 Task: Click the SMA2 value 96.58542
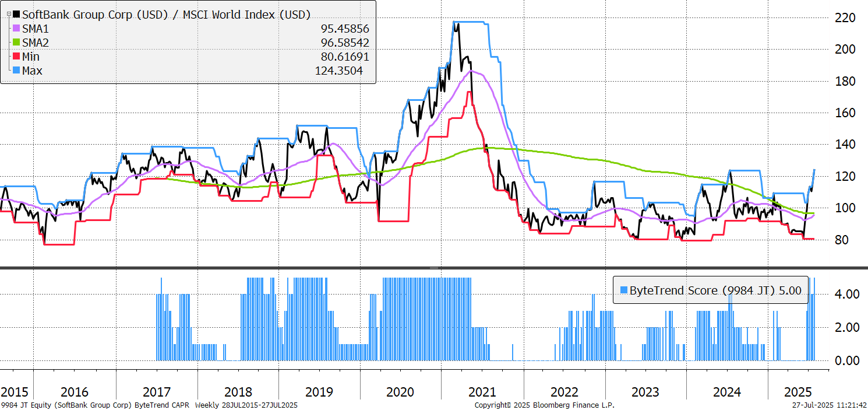tap(344, 43)
